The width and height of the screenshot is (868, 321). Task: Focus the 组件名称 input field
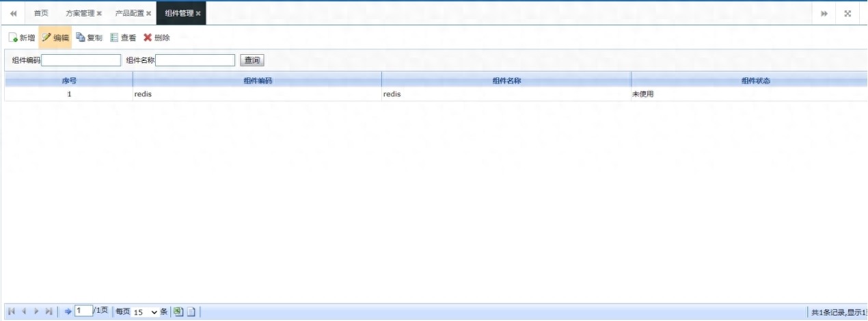pos(195,60)
